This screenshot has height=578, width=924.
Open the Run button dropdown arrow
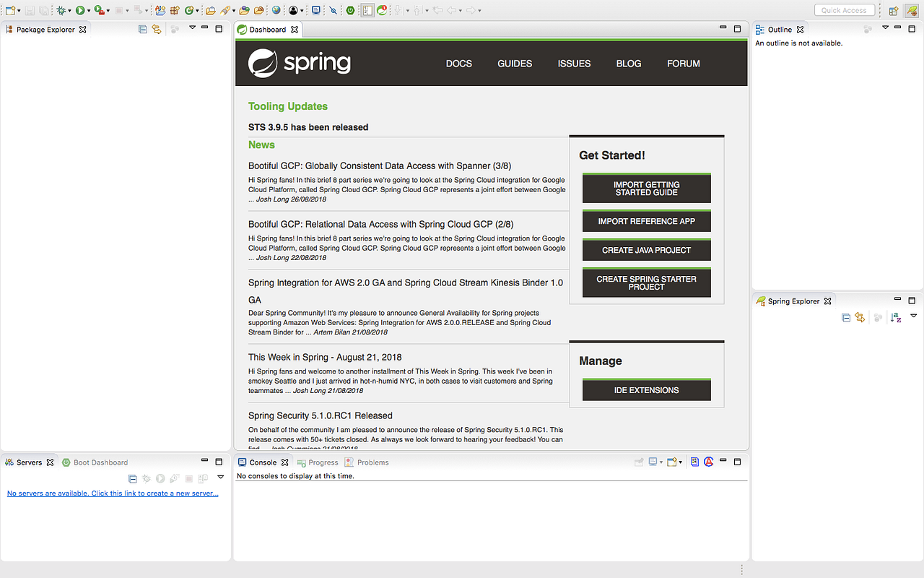89,10
